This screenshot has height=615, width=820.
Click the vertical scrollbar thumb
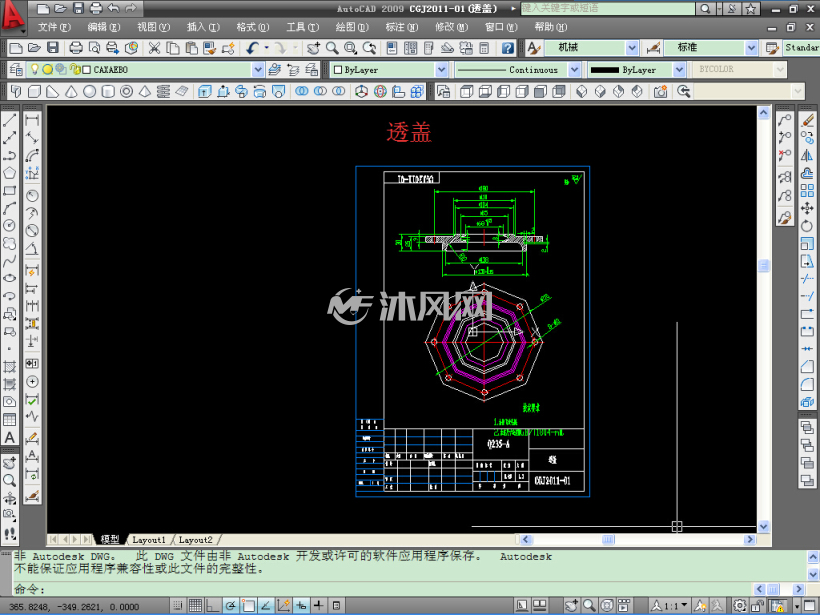click(764, 266)
